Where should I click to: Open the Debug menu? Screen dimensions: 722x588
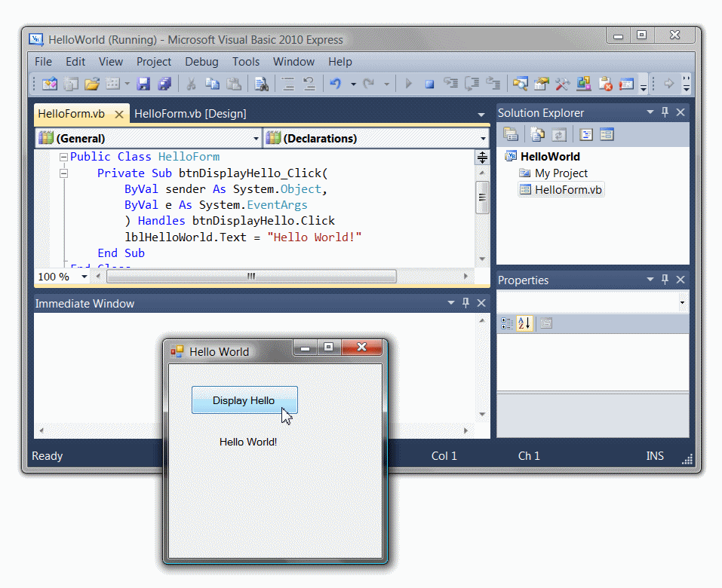point(201,62)
